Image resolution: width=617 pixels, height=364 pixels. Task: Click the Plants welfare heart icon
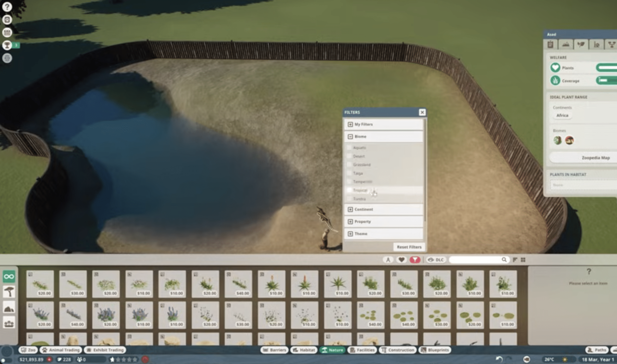pos(555,68)
